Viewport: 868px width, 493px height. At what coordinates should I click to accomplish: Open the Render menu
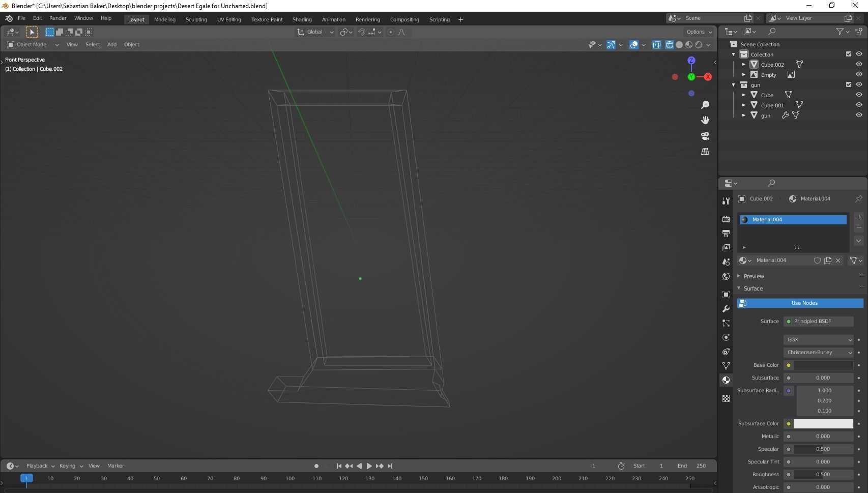(57, 18)
